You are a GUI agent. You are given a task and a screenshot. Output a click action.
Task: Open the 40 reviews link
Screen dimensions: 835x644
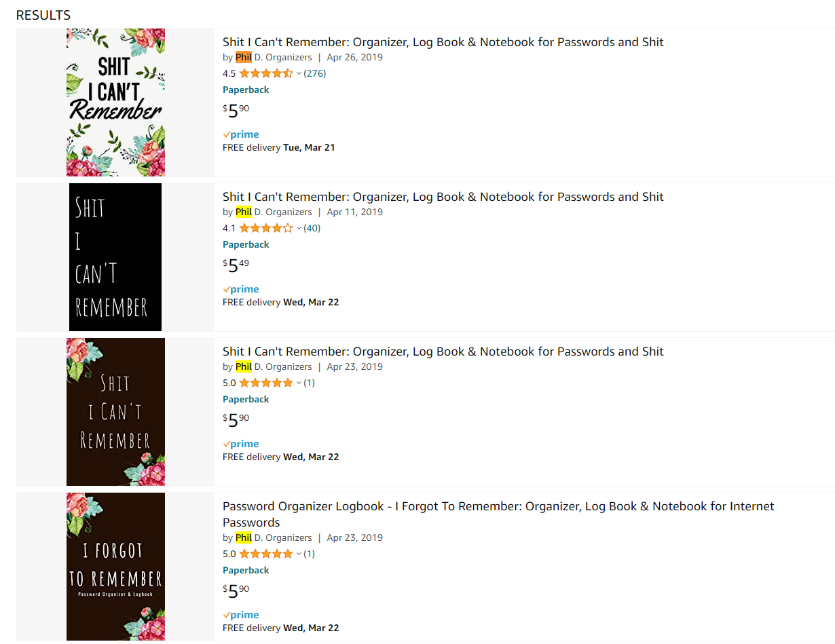pyautogui.click(x=312, y=228)
